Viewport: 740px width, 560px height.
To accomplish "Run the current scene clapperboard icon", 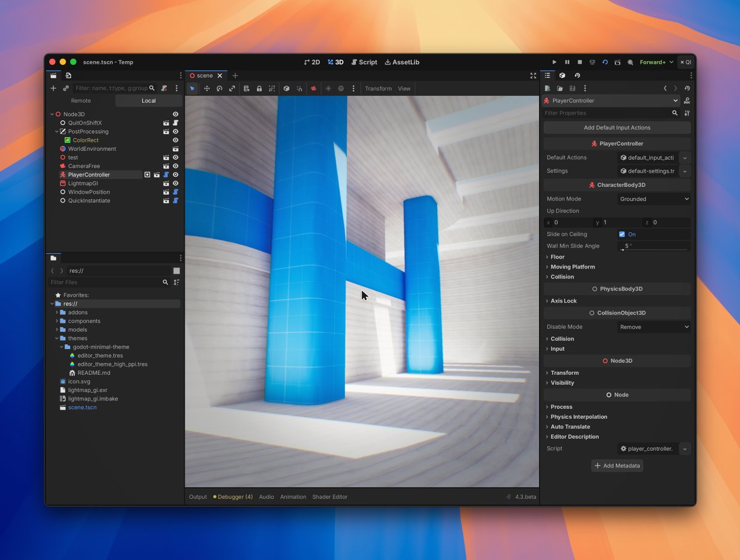I will click(x=618, y=62).
